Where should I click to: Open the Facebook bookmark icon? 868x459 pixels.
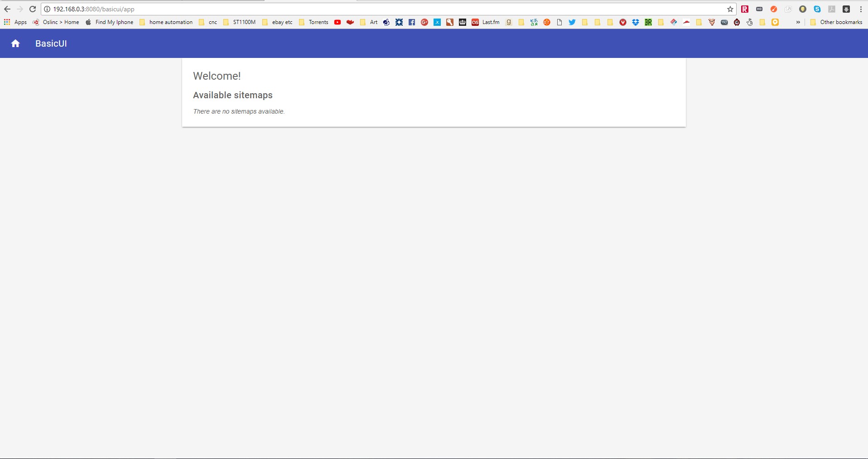tap(412, 22)
